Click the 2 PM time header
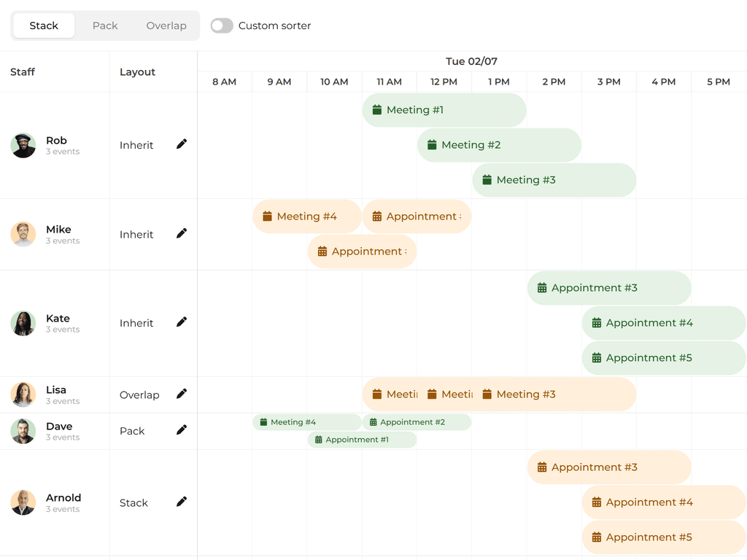Viewport: 747px width, 560px height. 554,82
